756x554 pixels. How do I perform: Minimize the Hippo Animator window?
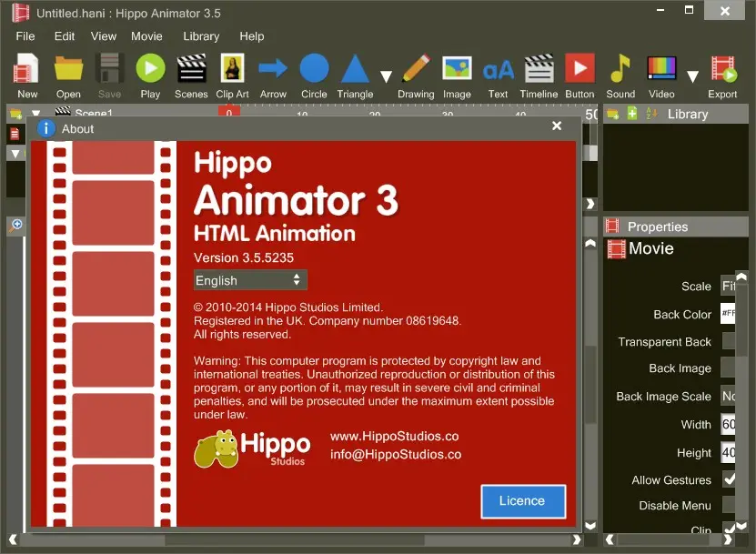tap(660, 10)
